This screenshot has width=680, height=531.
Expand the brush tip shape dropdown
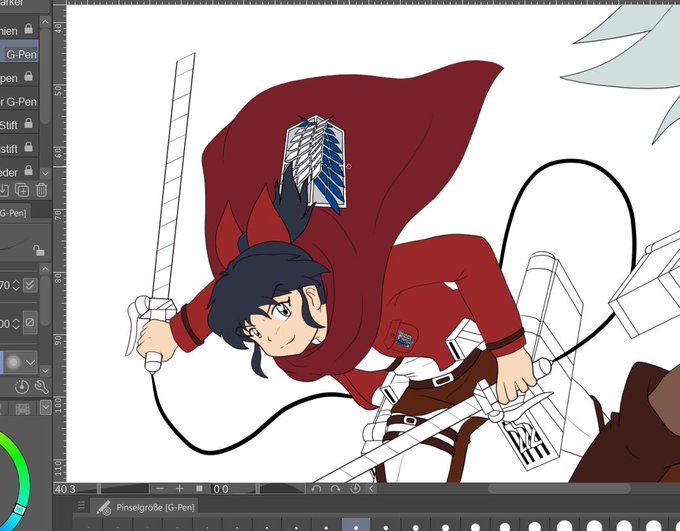[30, 362]
